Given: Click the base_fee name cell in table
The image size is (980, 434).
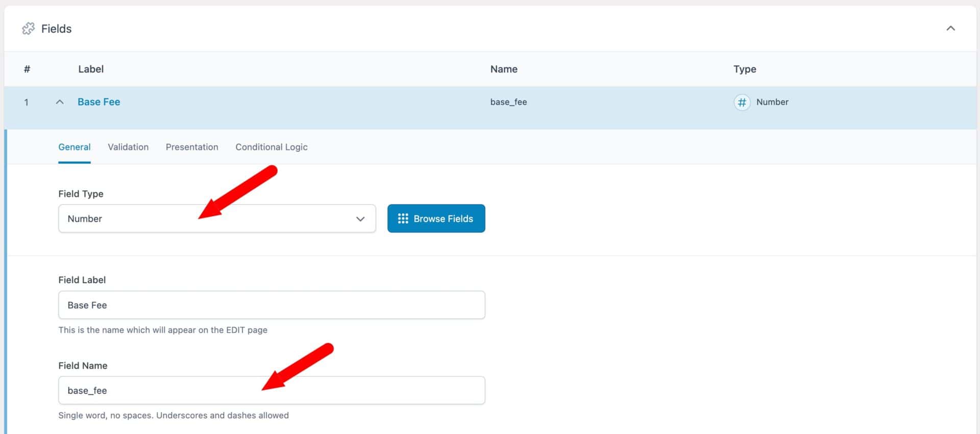Looking at the screenshot, I should 508,102.
